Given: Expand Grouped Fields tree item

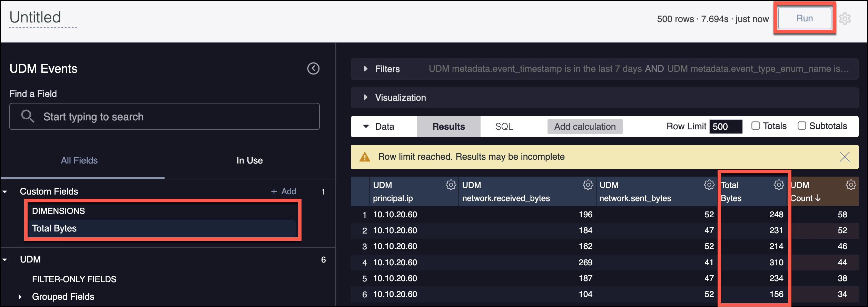Looking at the screenshot, I should pos(20,297).
